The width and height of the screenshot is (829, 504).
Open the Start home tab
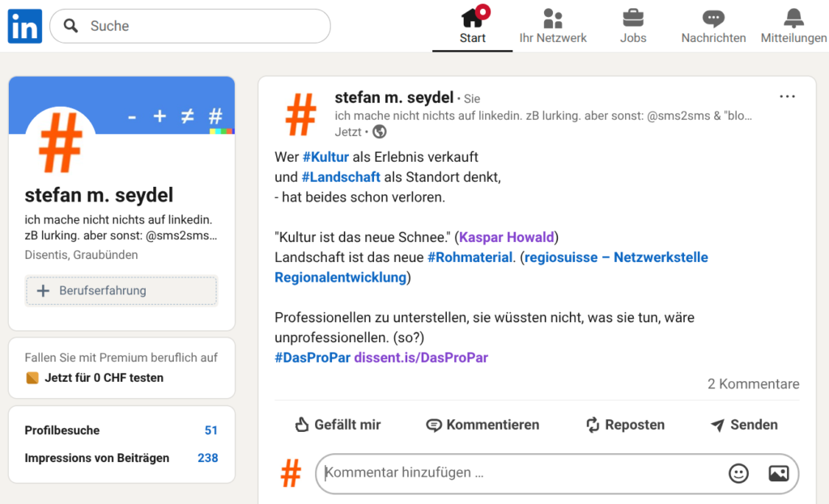coord(472,26)
